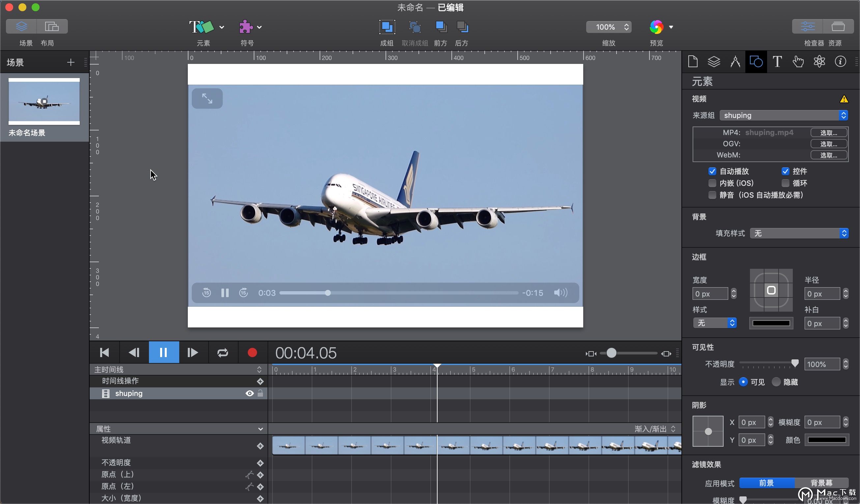
Task: Add a new scene with plus icon
Action: tap(71, 62)
